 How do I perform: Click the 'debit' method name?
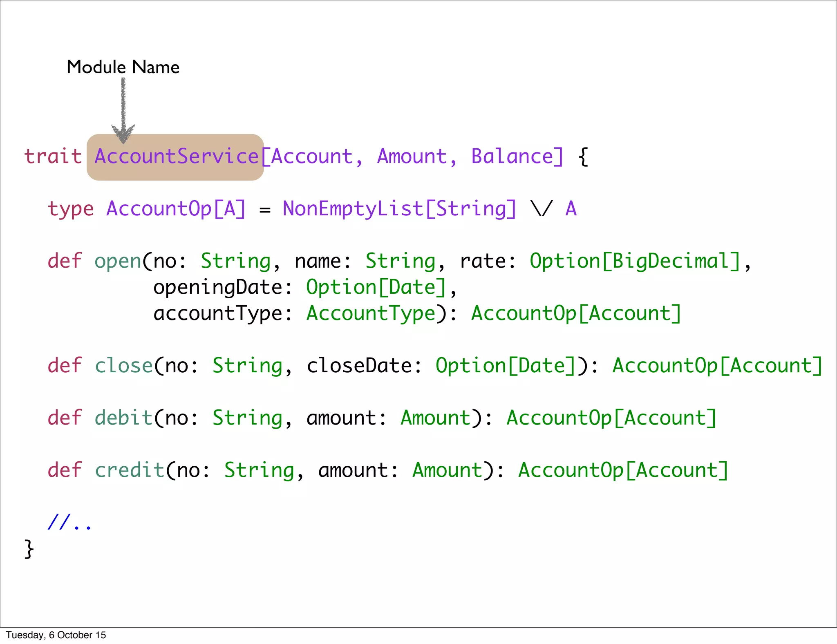click(x=124, y=418)
